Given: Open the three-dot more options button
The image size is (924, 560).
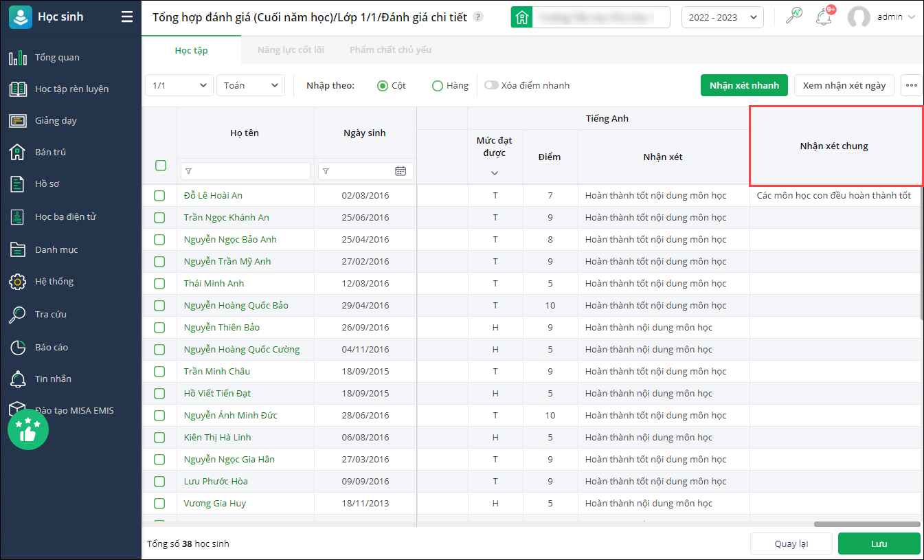Looking at the screenshot, I should 912,86.
